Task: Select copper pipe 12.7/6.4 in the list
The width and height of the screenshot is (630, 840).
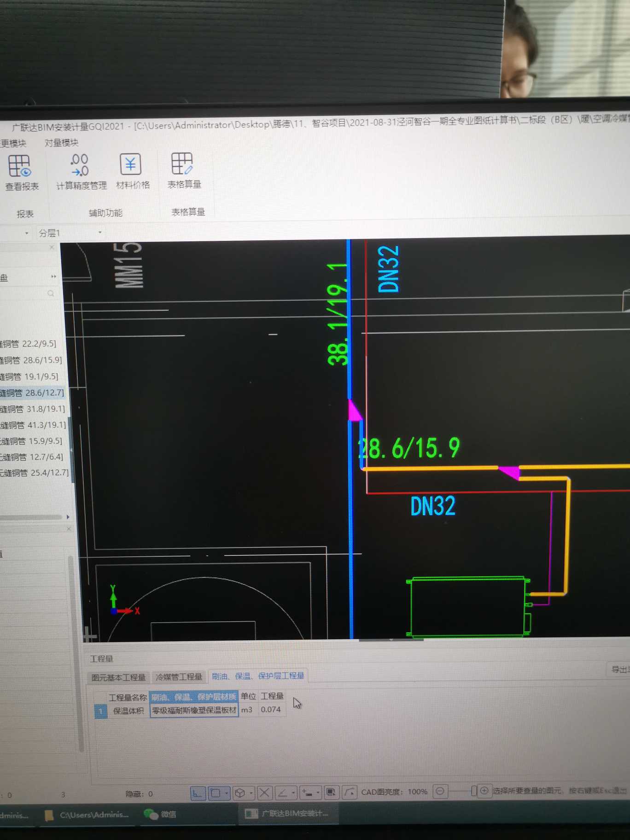Action: pos(32,457)
